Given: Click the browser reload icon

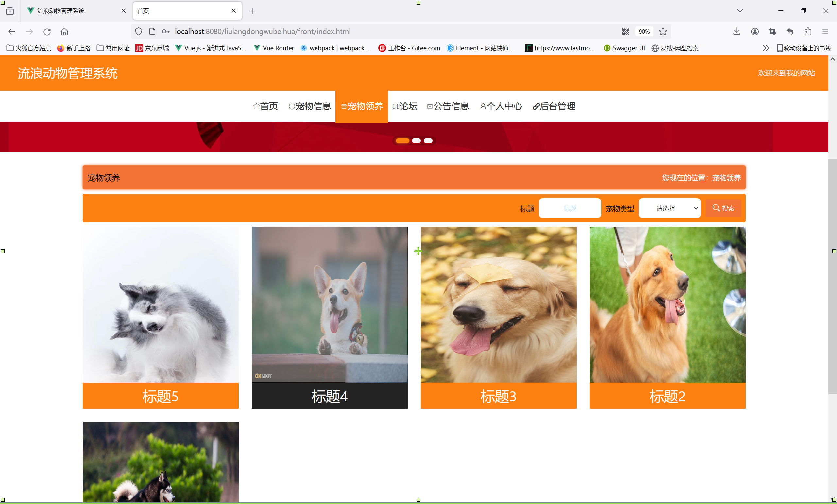Looking at the screenshot, I should [47, 32].
